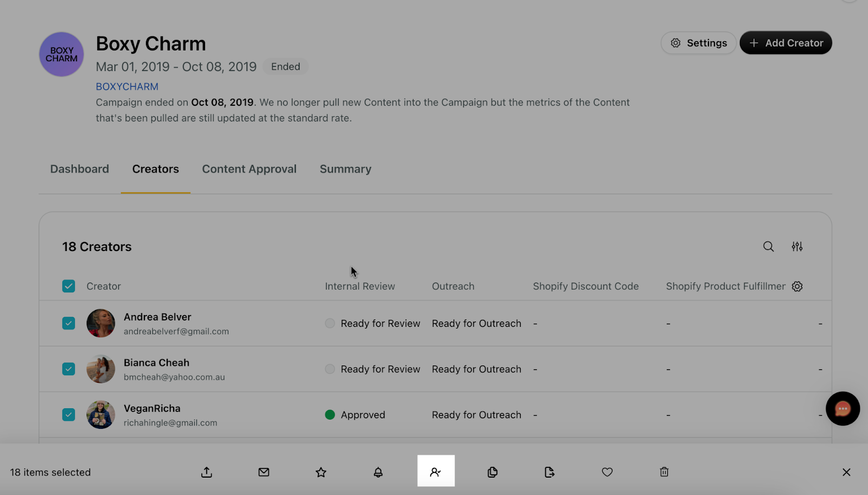
Task: Click VeganRicha's Ready for Outreach cell
Action: (476, 415)
